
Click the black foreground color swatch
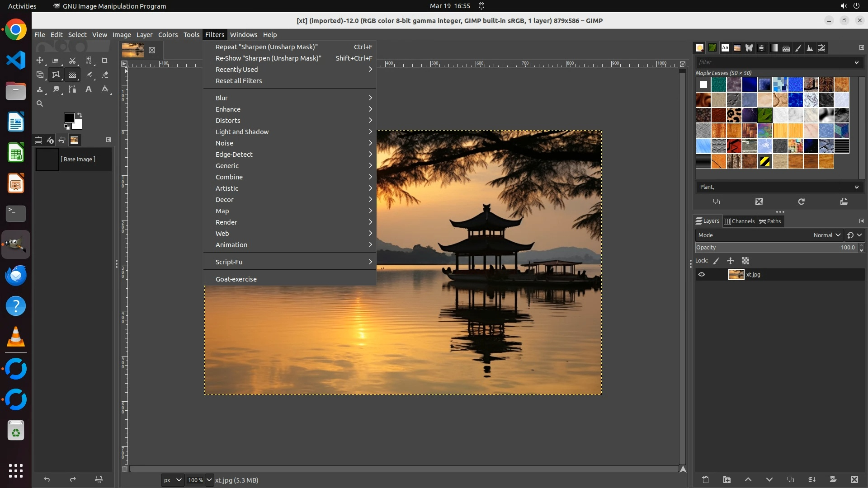[x=69, y=117]
